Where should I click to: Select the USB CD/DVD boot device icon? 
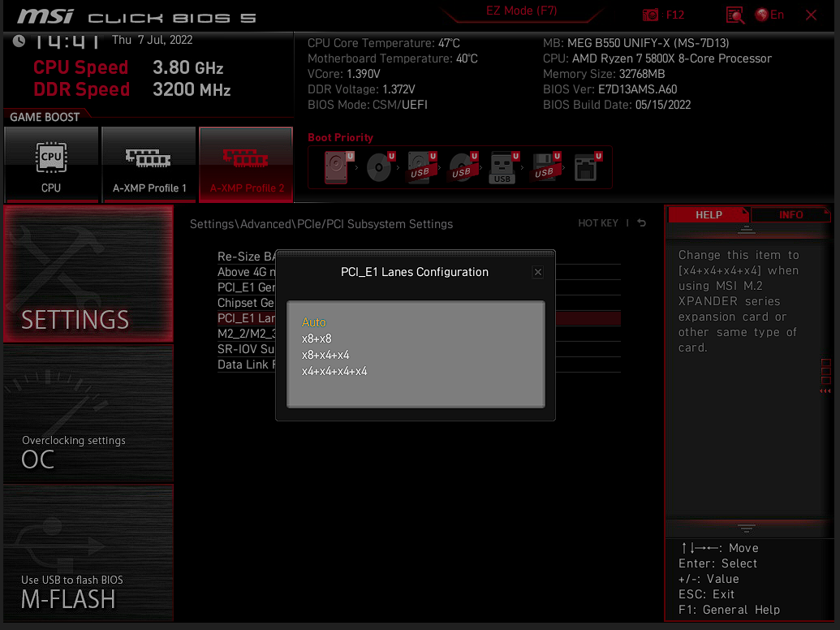point(463,167)
